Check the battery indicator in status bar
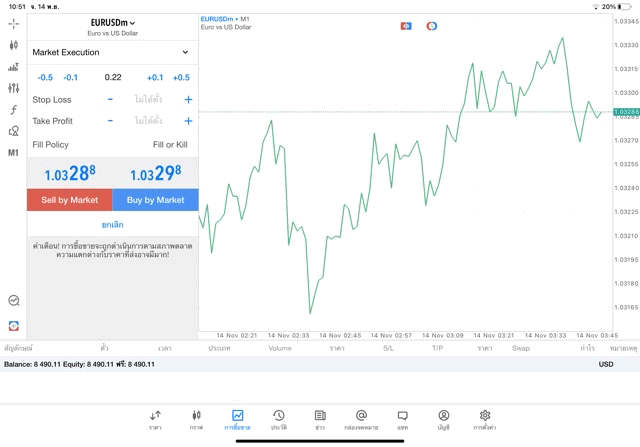640x447 pixels. click(625, 7)
